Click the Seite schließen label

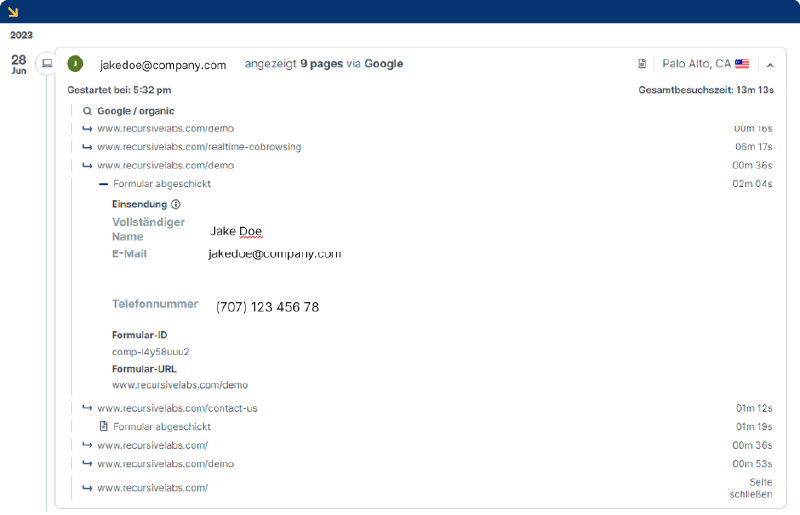[x=751, y=488]
